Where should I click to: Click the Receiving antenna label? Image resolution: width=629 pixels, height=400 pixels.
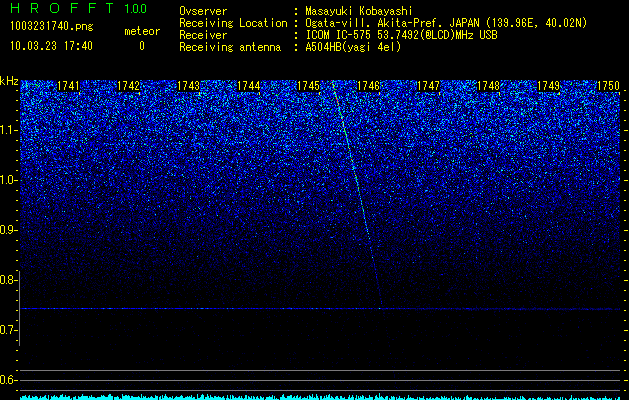pos(230,47)
